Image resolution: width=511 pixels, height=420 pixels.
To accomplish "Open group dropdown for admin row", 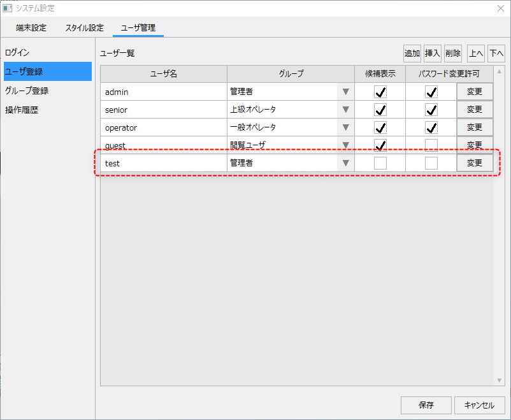I will pyautogui.click(x=346, y=92).
